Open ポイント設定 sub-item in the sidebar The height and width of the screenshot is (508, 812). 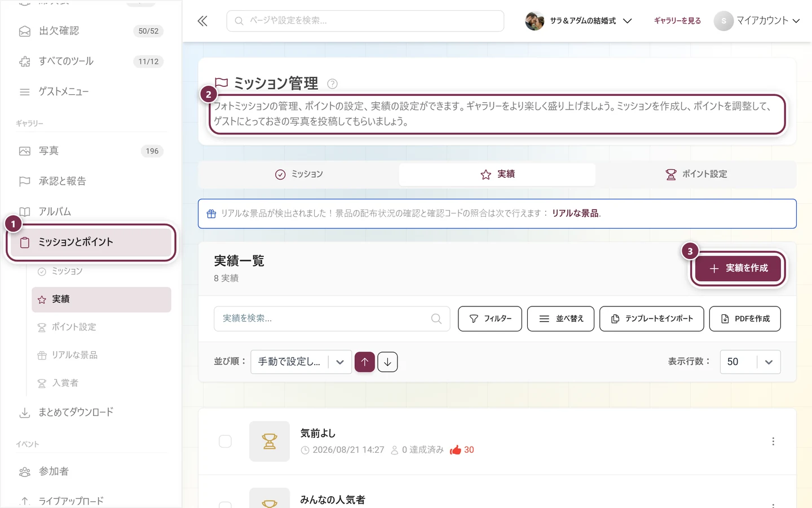pos(101,327)
